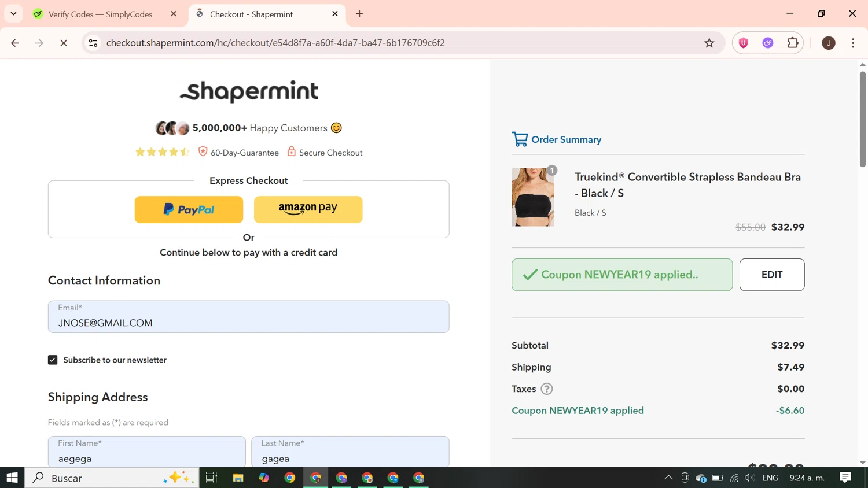This screenshot has height=488, width=868.
Task: Click the bandeau bra product thumbnail
Action: click(533, 197)
